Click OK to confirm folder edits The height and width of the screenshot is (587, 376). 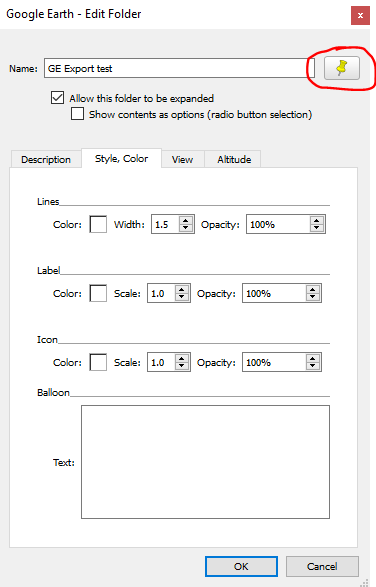click(241, 566)
